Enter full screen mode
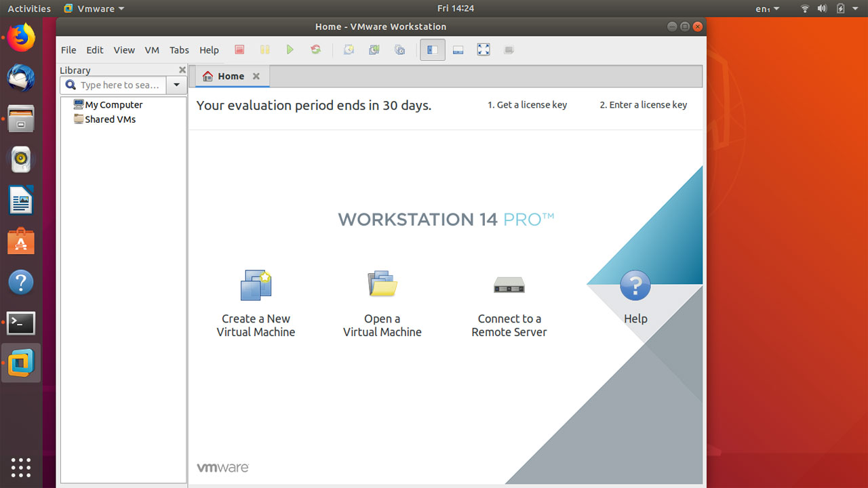868x488 pixels. pyautogui.click(x=483, y=49)
